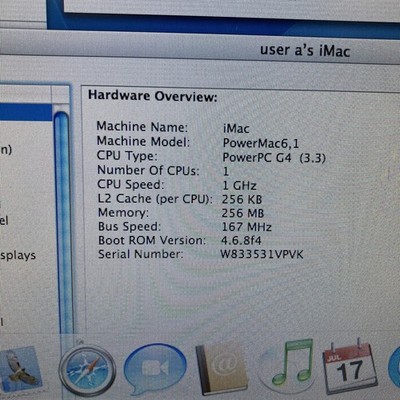Click the 'Number Of CPUs:' label
This screenshot has width=400, height=400.
(x=148, y=170)
